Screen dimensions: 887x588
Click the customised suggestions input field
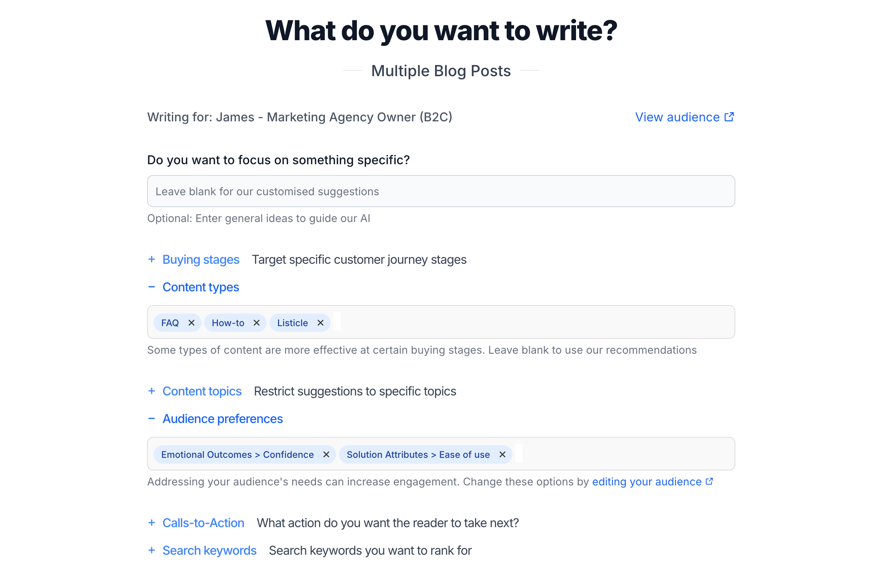tap(440, 191)
